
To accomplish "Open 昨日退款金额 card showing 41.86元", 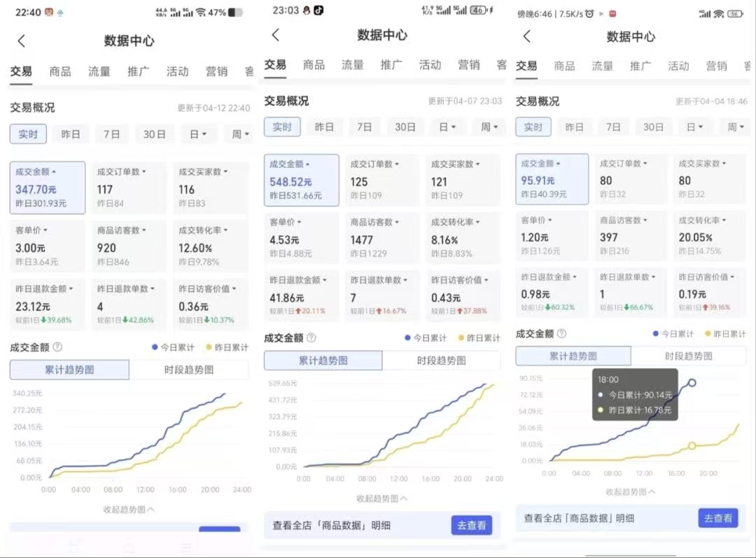I will pos(301,295).
